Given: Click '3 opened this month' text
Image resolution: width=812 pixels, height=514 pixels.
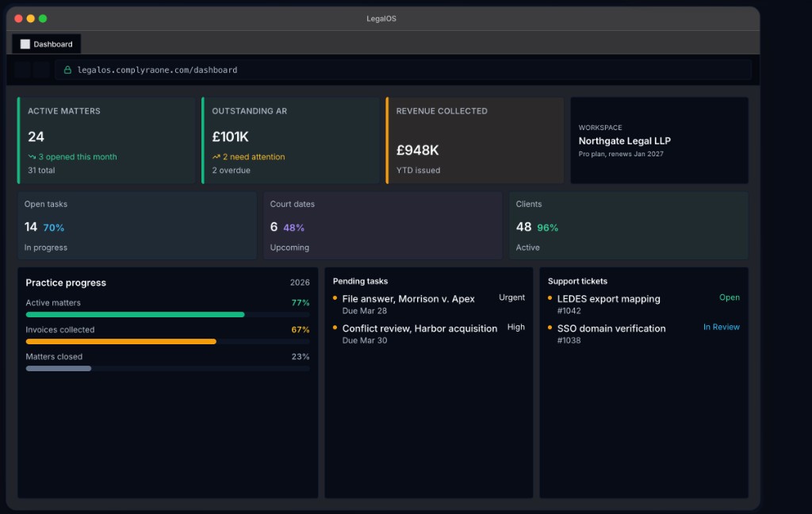Looking at the screenshot, I should [x=78, y=156].
